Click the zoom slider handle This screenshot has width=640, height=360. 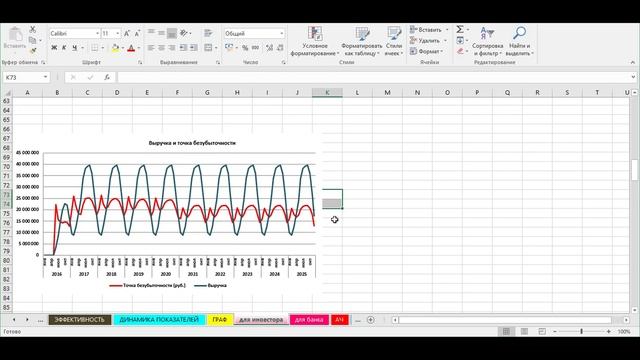(582, 331)
